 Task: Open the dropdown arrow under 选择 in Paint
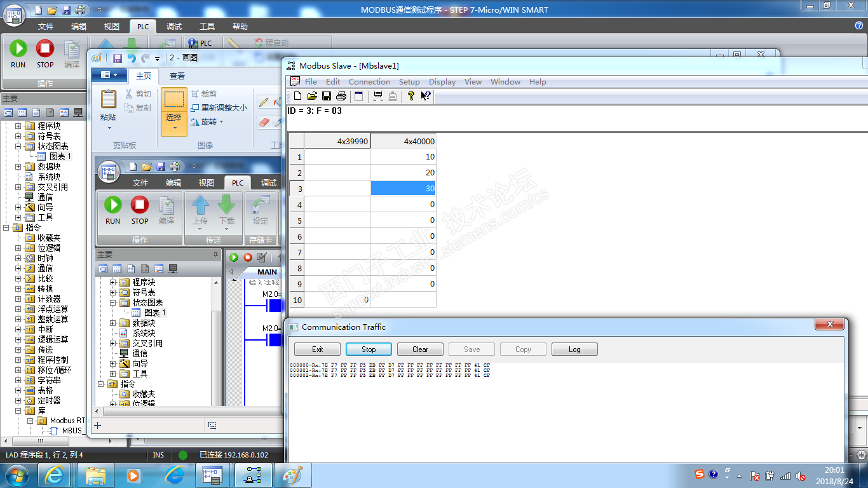173,128
